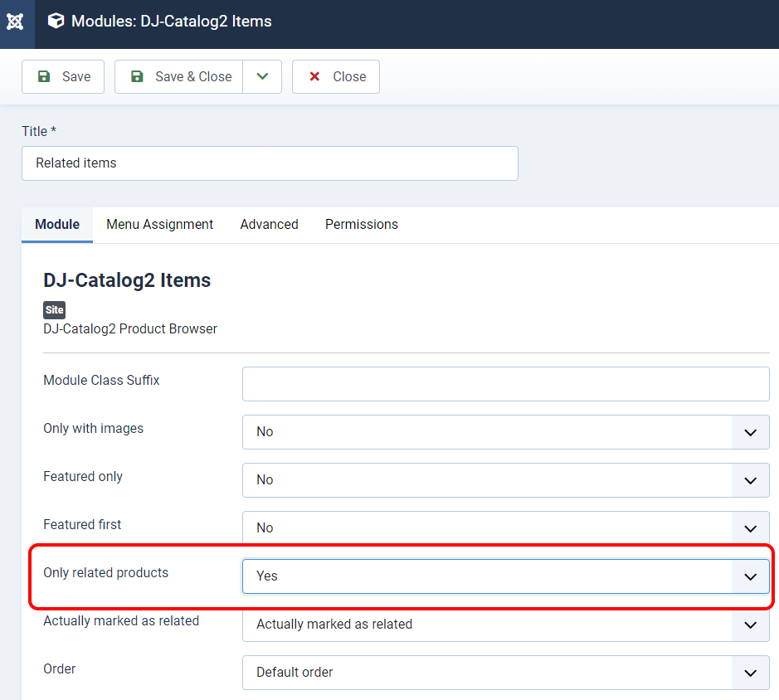Click the Joomla logo icon

tap(15, 22)
